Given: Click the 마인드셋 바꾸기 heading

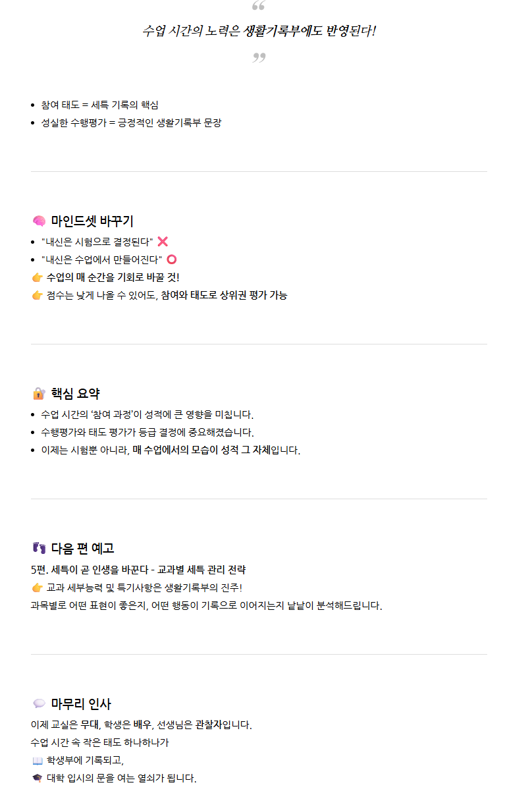Looking at the screenshot, I should [92, 221].
